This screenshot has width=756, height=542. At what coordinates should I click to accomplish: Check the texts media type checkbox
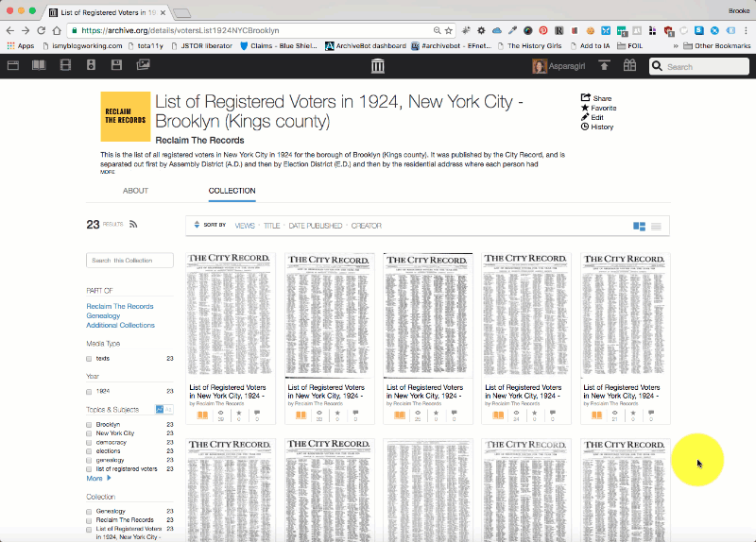[89, 359]
